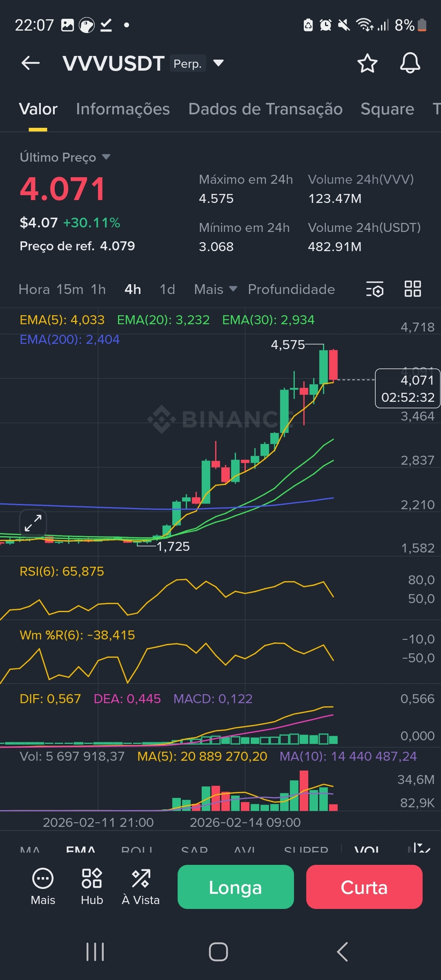Viewport: 441px width, 980px height.
Task: Tap the Android recent apps button
Action: 95,952
